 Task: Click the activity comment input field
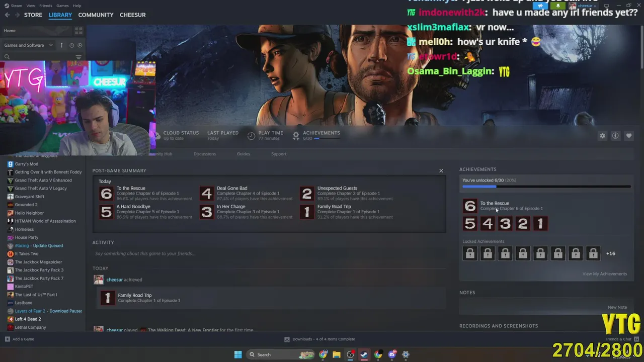tap(269, 253)
